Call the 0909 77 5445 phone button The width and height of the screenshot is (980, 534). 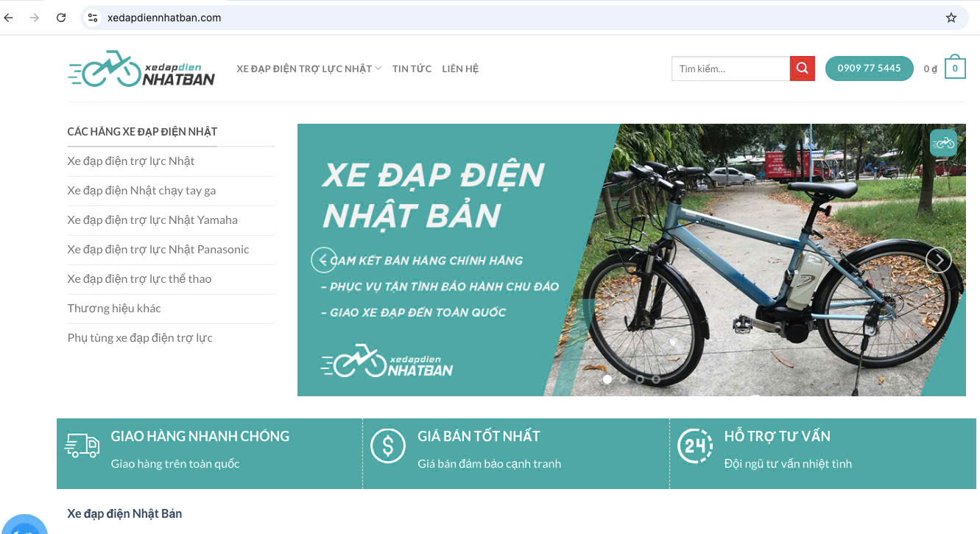869,68
